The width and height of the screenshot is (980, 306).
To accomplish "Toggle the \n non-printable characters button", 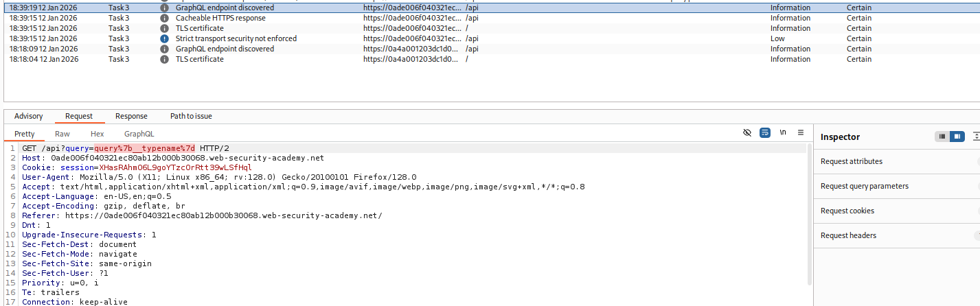I will (783, 133).
